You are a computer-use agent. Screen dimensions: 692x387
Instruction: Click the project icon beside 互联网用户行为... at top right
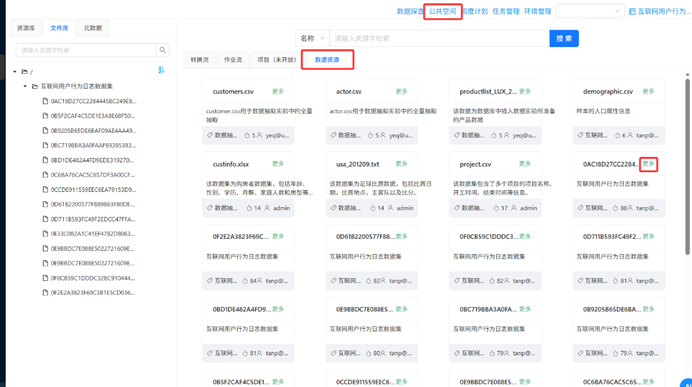click(632, 11)
